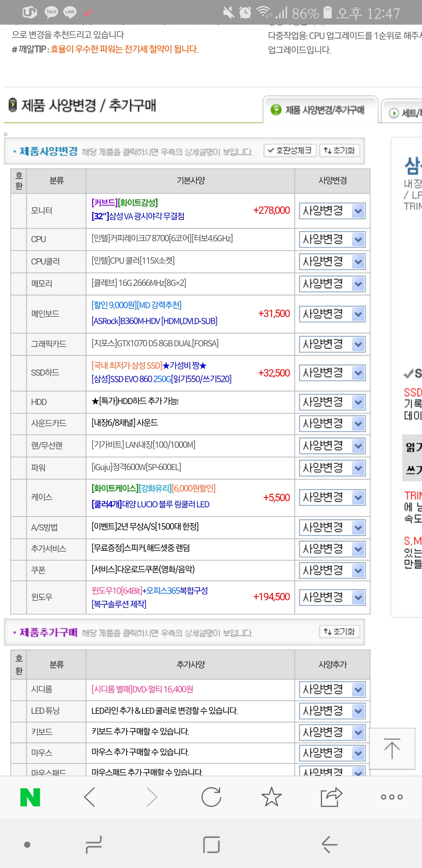Click +278,000 monitor price text
Viewport: 422px width, 868px height.
[x=271, y=210]
